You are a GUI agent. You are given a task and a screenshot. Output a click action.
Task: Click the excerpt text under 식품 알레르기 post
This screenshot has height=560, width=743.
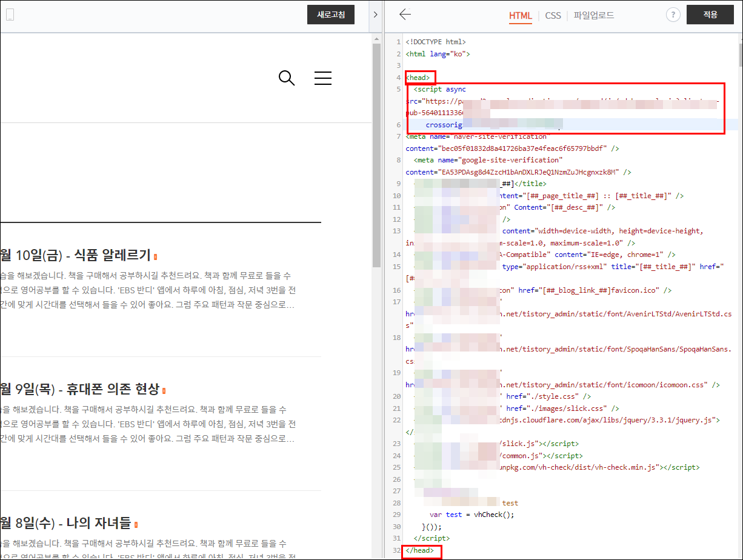[148, 290]
